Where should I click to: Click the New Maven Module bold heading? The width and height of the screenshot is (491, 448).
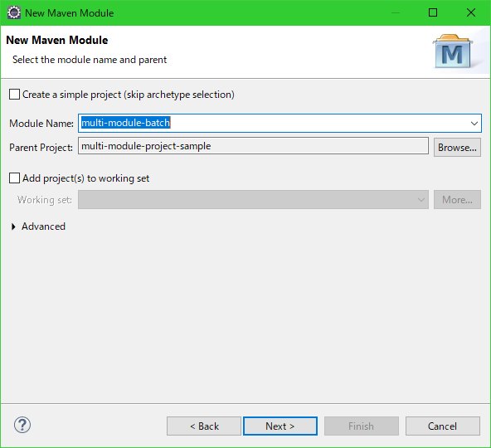pos(57,40)
